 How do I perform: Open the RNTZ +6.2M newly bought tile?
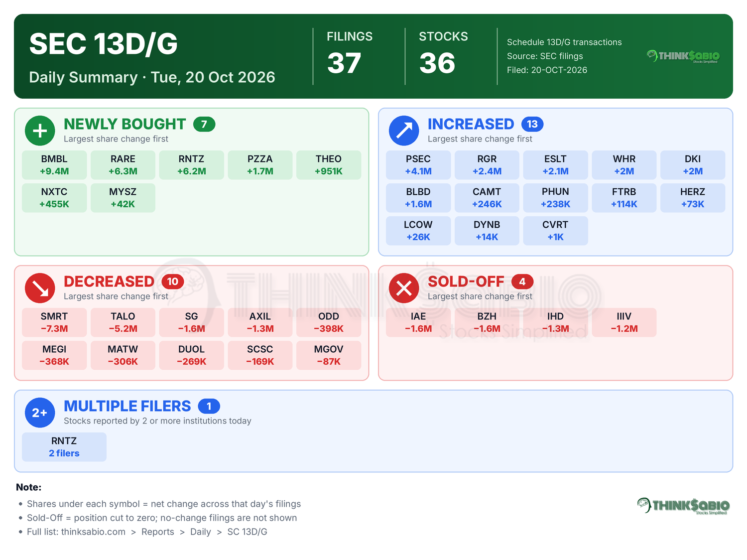[191, 165]
